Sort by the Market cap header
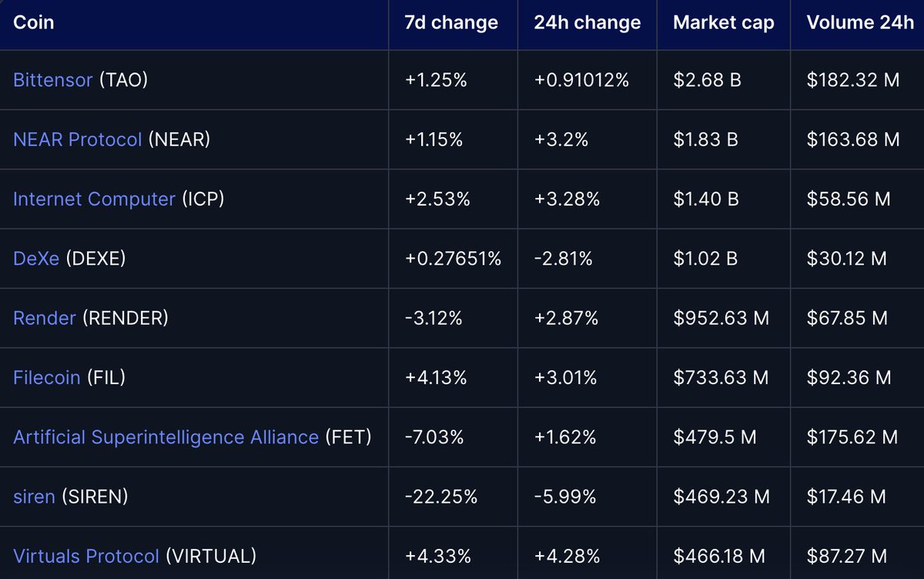 coord(723,22)
